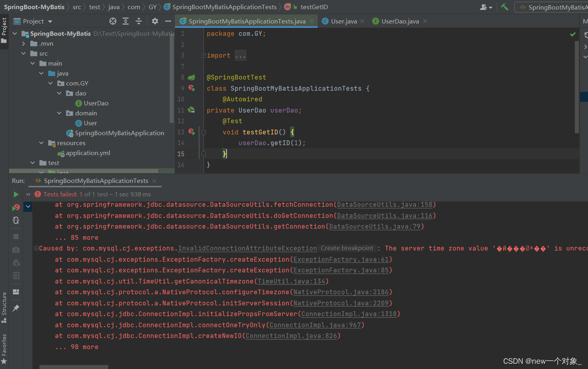
Task: Open ExceptionFactory.java:61 link
Action: (341, 259)
